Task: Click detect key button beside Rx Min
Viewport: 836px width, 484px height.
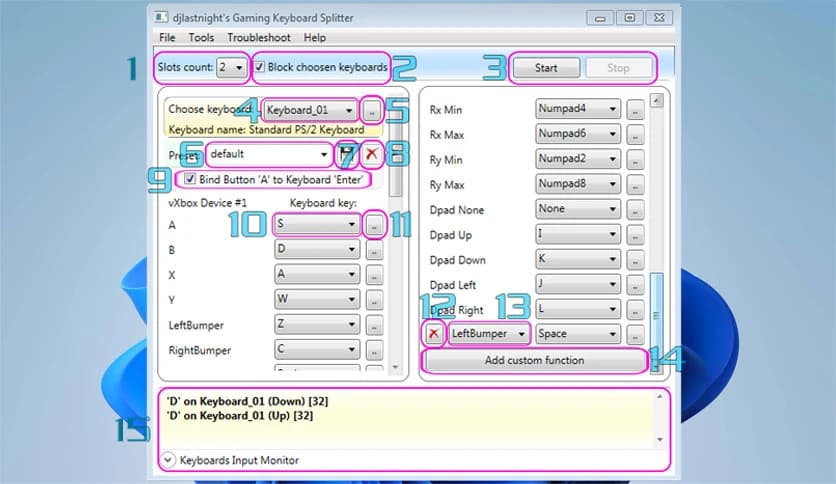Action: pos(635,109)
